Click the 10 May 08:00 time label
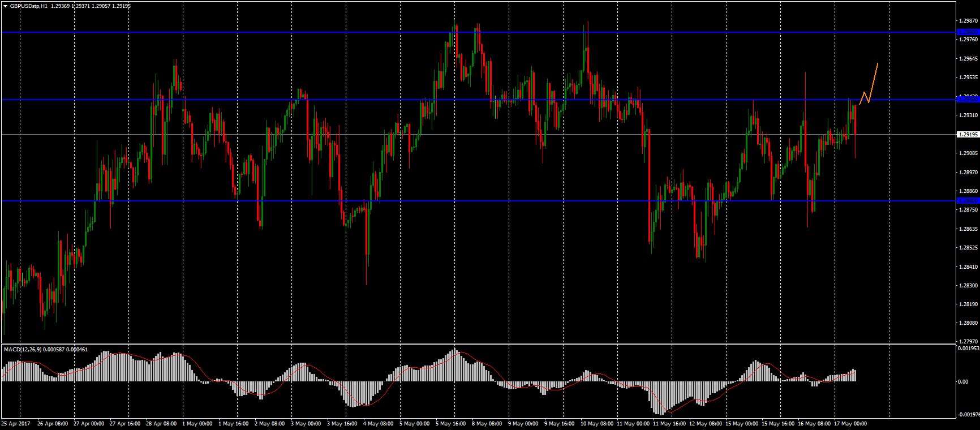 point(597,424)
